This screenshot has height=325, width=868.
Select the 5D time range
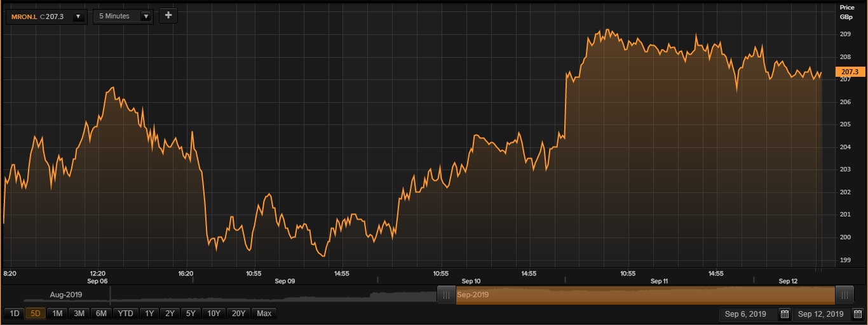click(35, 313)
